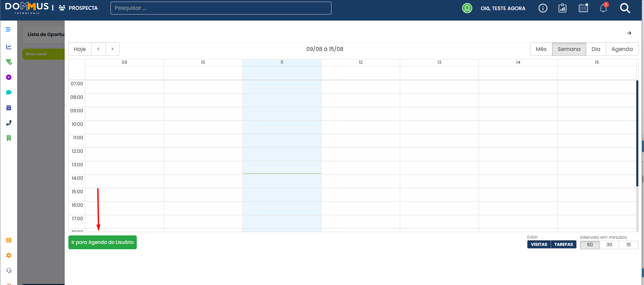The image size is (644, 285).
Task: Open the notifications bell icon
Action: click(x=603, y=8)
